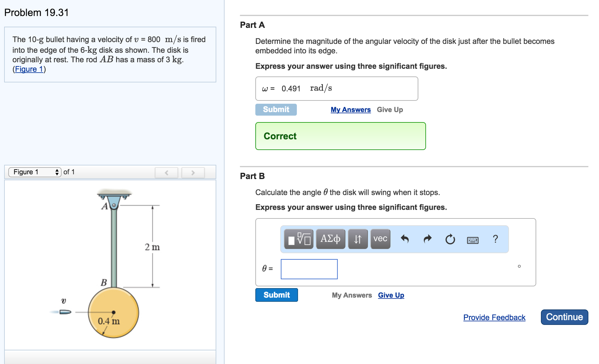Viewport: 599px width, 364px height.
Task: Click the redo arrow in the equation toolbar
Action: (427, 239)
